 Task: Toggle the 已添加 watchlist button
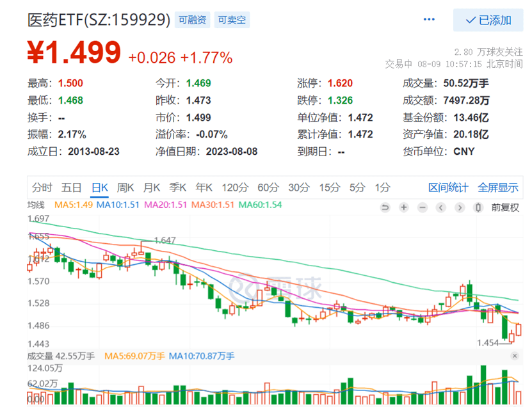488,20
